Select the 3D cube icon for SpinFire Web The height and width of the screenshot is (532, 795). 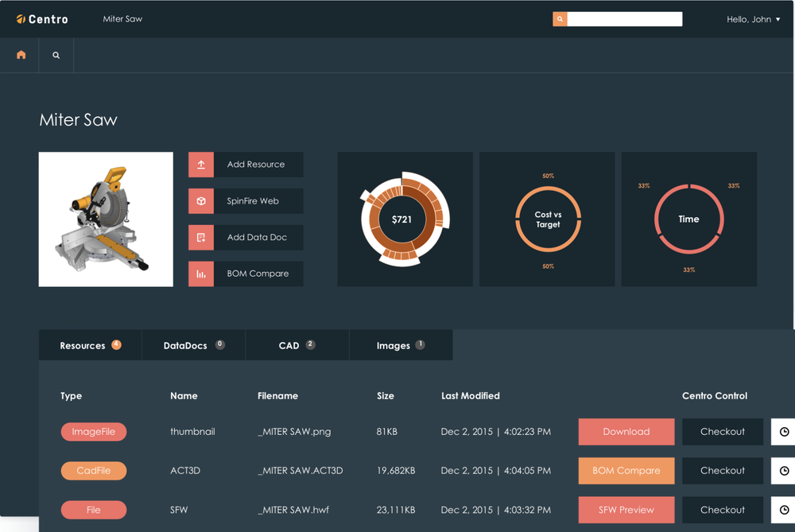tap(201, 201)
